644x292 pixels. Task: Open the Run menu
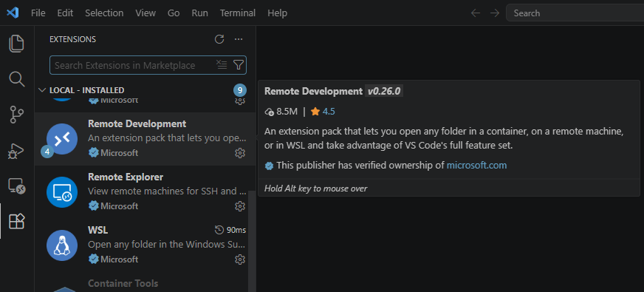[x=199, y=13]
